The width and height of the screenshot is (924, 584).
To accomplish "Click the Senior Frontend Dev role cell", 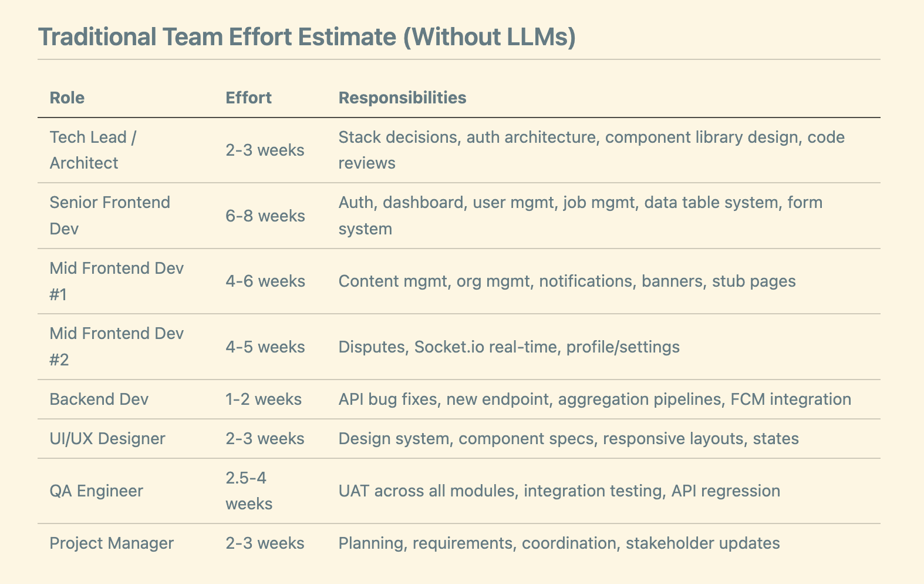I will 110,215.
